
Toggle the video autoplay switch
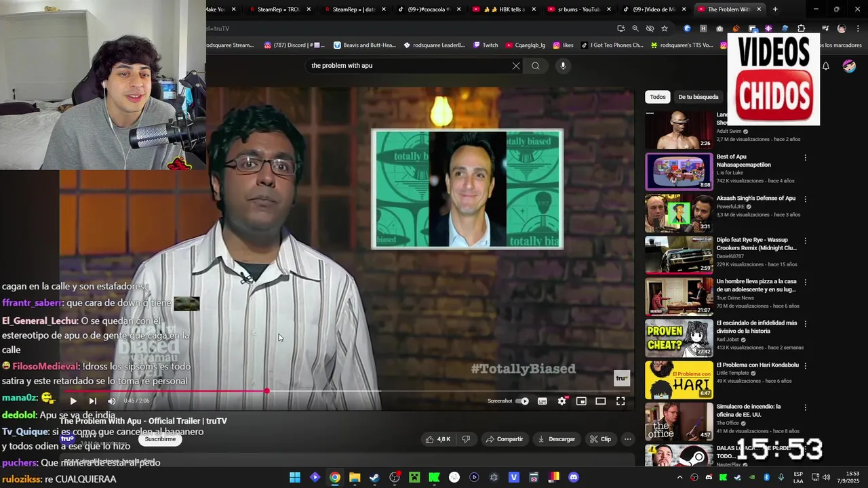tap(522, 401)
